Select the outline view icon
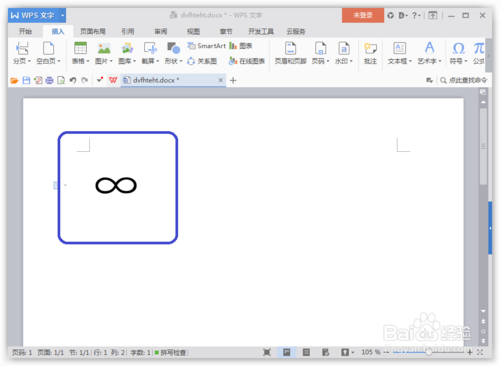Viewport: 500px width, 366px height. [x=306, y=352]
